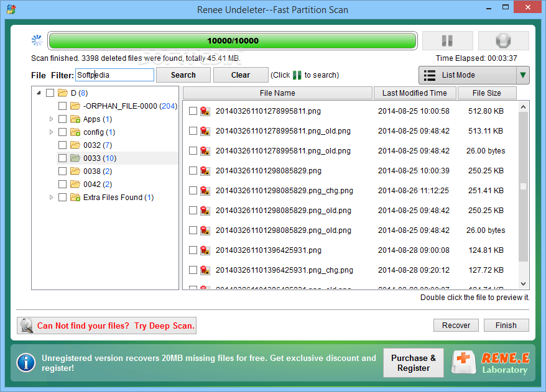Click the spinning scan status icon
The height and width of the screenshot is (392, 546).
37,40
